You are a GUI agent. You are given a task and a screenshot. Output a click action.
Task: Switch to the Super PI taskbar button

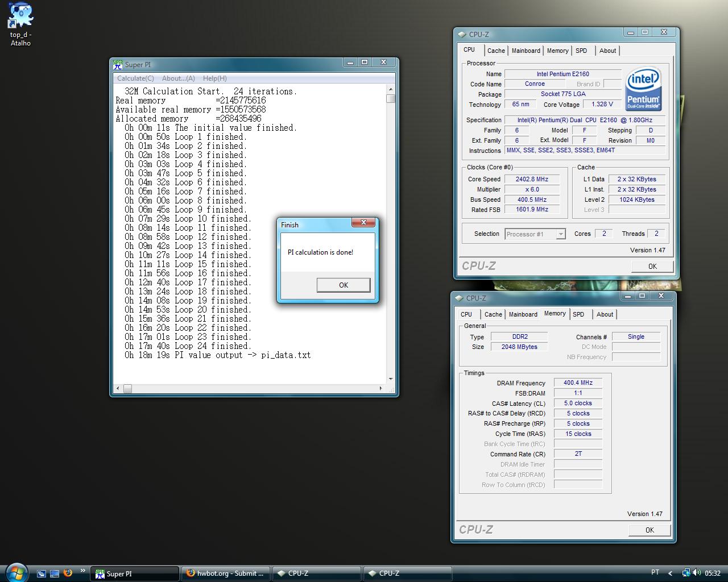(x=135, y=573)
